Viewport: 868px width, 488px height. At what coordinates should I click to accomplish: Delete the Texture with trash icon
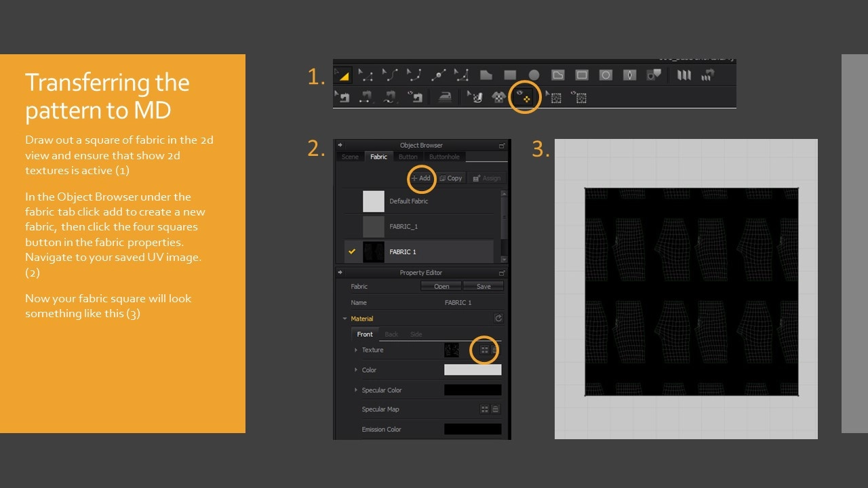tap(495, 350)
